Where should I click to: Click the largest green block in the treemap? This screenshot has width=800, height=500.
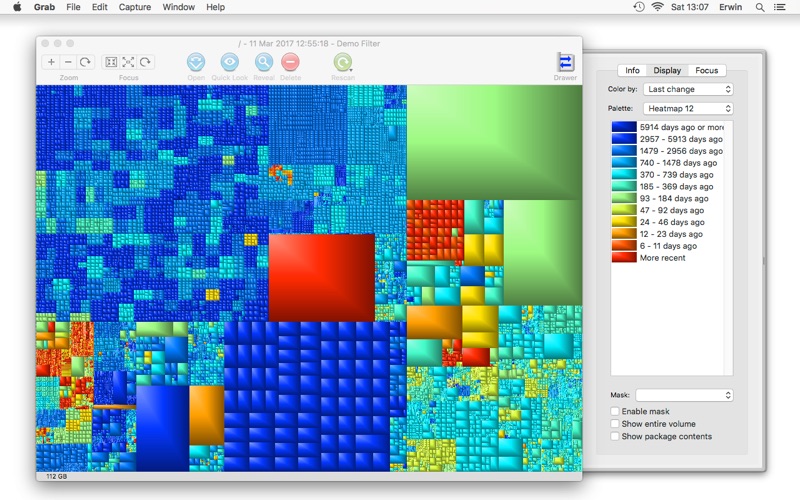[494, 142]
